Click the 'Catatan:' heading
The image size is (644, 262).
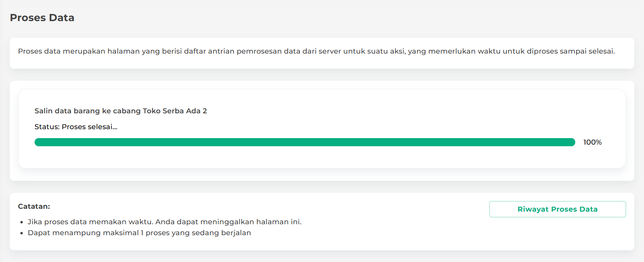pyautogui.click(x=34, y=206)
